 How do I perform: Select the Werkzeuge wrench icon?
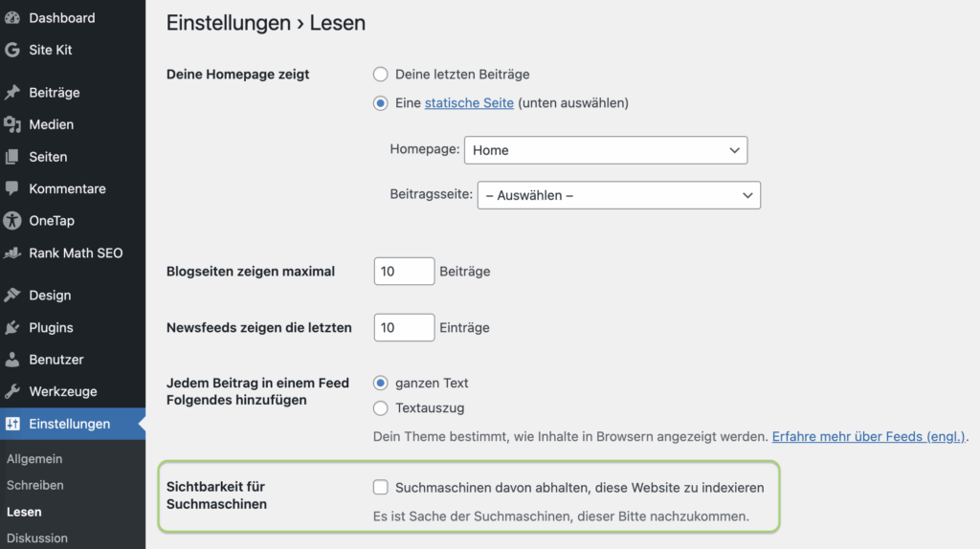pos(12,391)
